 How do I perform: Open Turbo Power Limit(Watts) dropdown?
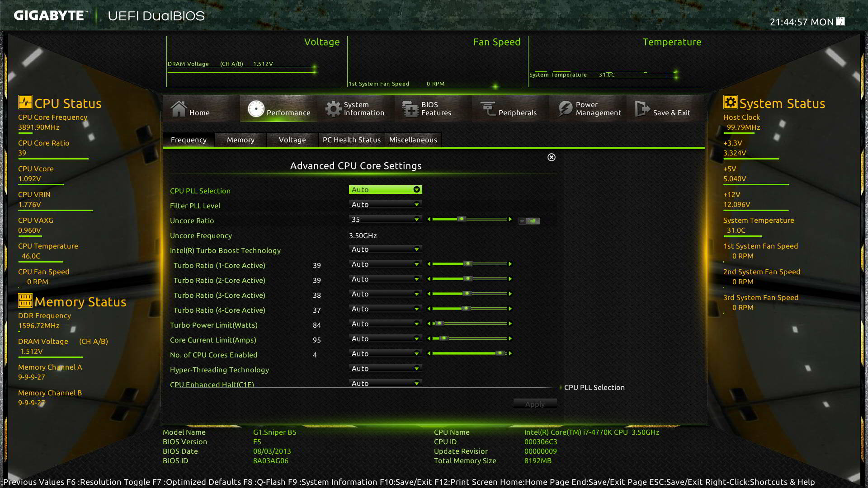pyautogui.click(x=386, y=324)
